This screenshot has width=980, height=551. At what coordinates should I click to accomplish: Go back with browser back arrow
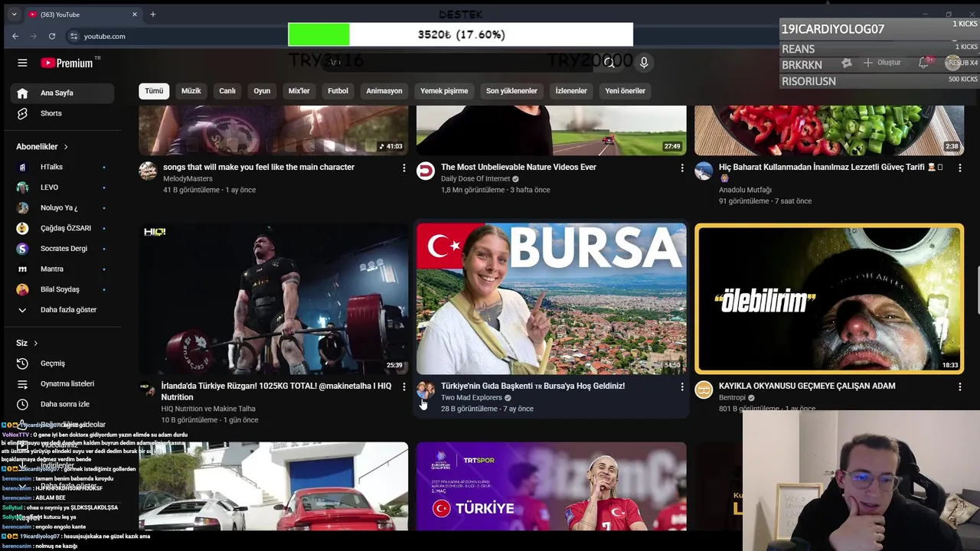coord(15,36)
